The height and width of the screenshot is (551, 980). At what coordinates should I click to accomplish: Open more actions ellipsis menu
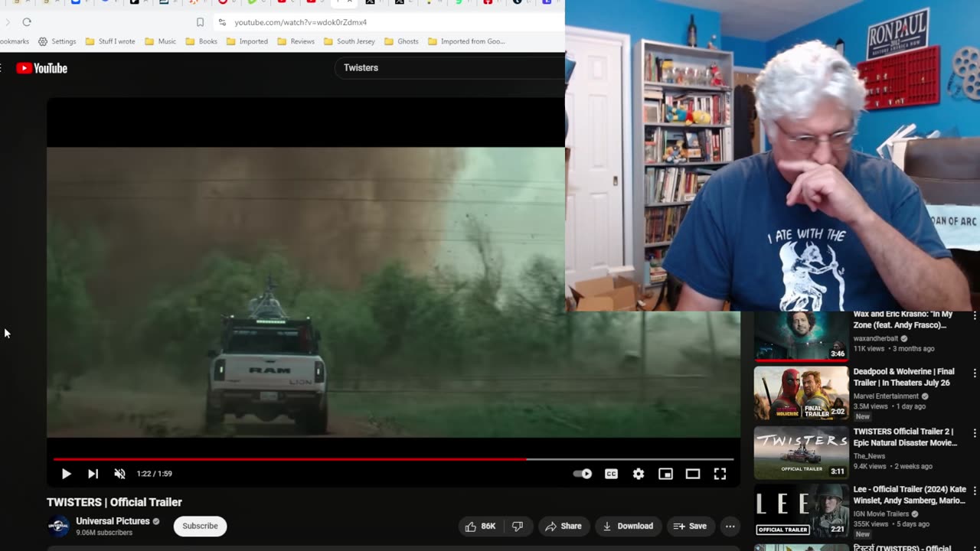coord(730,526)
